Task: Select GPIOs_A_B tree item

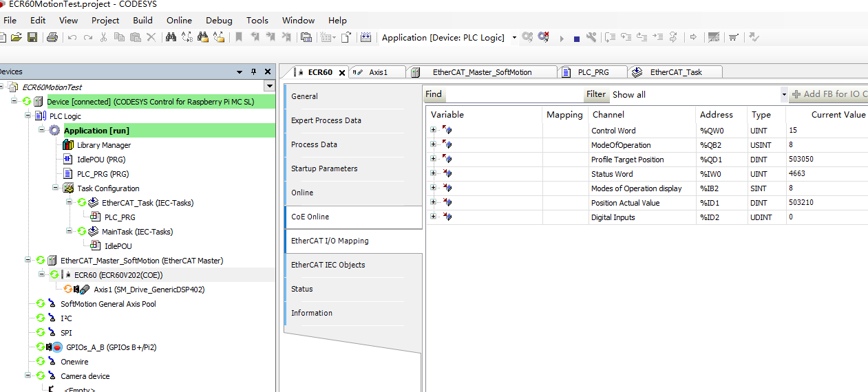Action: (111, 347)
